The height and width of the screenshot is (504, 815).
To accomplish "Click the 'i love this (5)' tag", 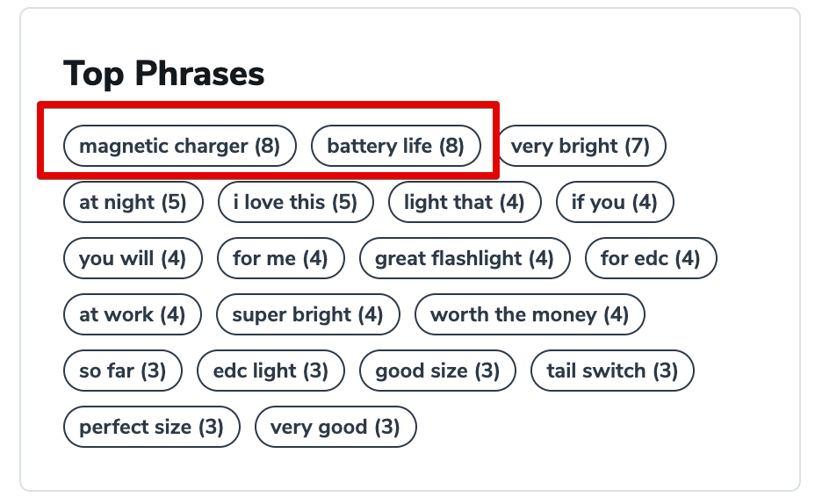I will (296, 202).
